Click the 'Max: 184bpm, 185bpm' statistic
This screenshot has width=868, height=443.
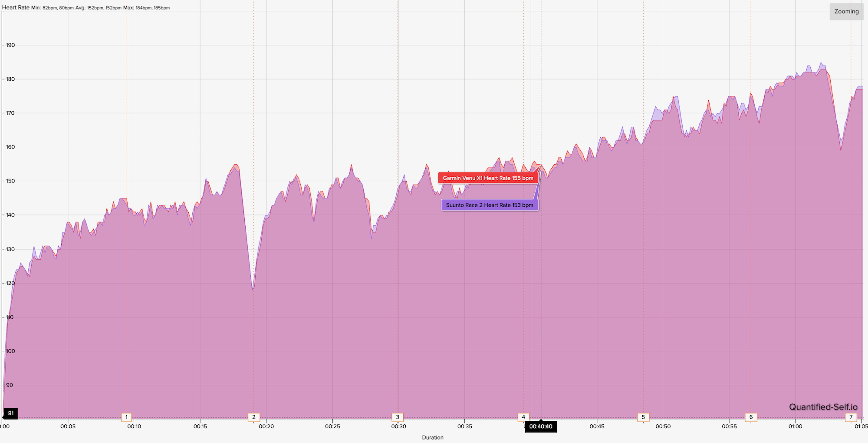[x=147, y=8]
